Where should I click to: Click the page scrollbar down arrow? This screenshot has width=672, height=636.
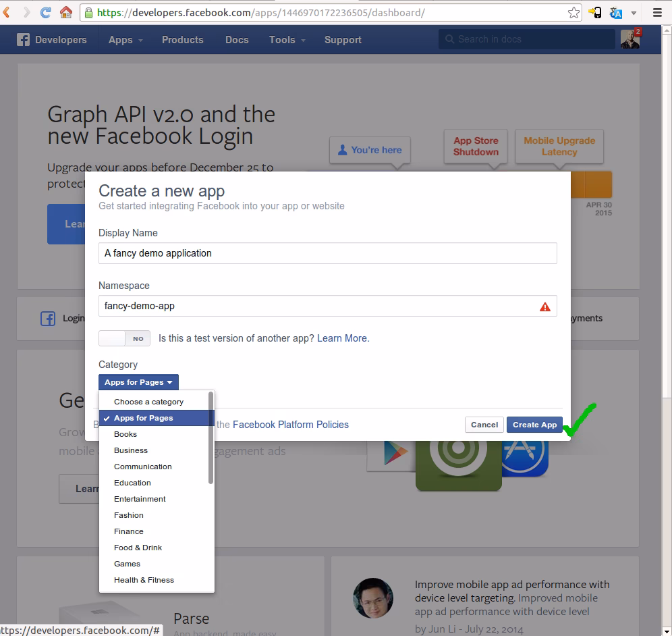[667, 631]
